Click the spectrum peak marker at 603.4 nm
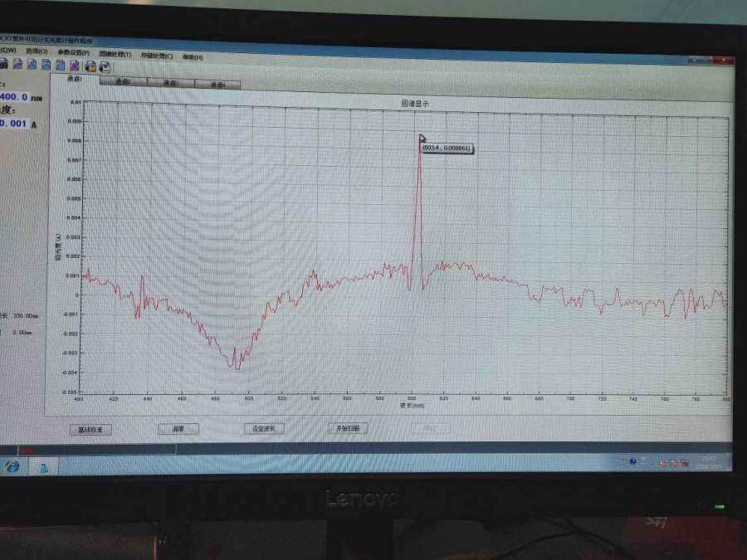 tap(421, 139)
